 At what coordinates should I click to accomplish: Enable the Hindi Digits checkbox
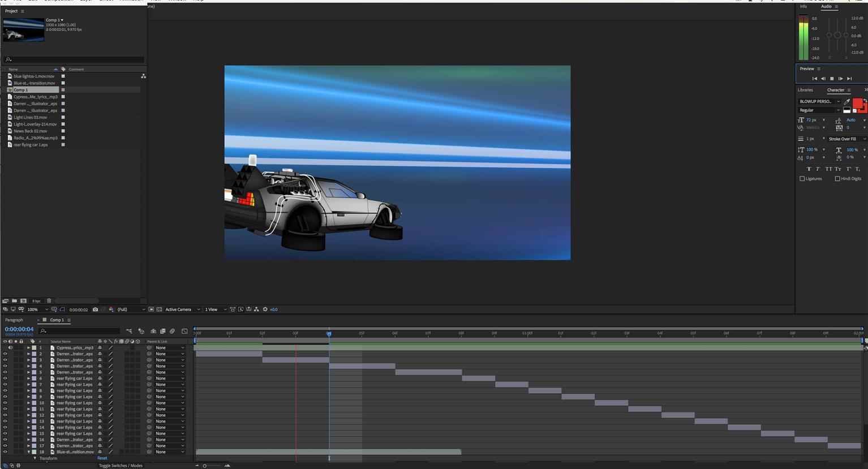pos(837,179)
